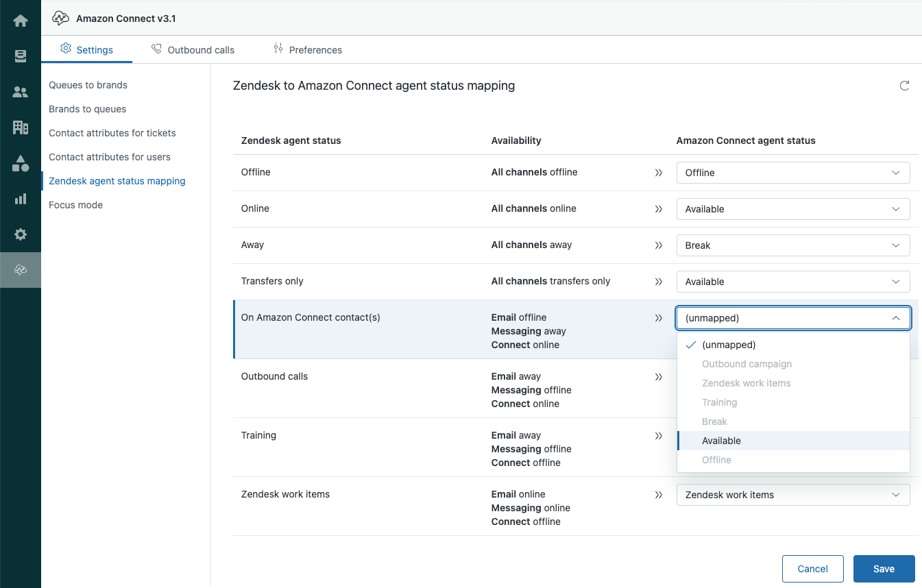Expand the Zendesk work items dropdown

pos(792,495)
